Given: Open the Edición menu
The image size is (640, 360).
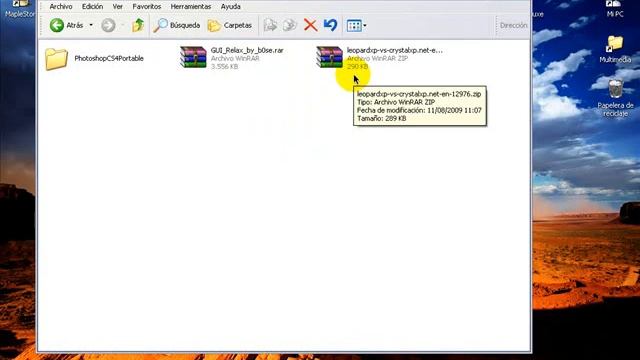Looking at the screenshot, I should click(x=92, y=7).
